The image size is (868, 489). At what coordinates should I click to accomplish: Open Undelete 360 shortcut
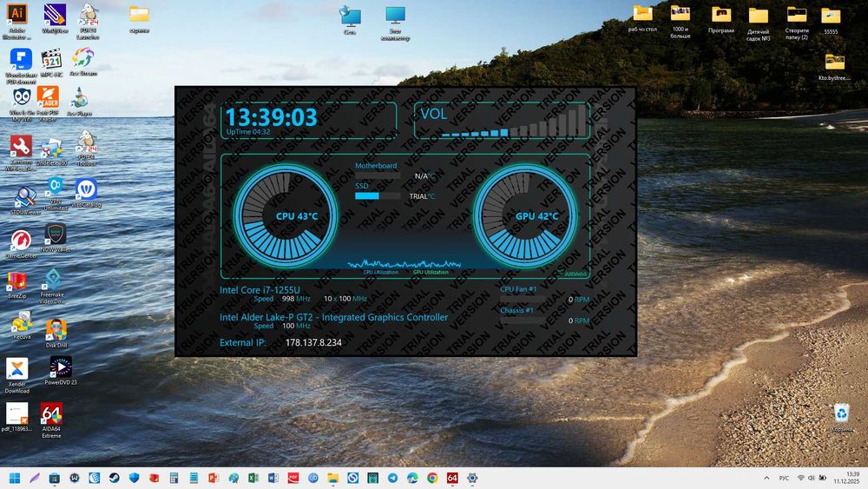[51, 152]
